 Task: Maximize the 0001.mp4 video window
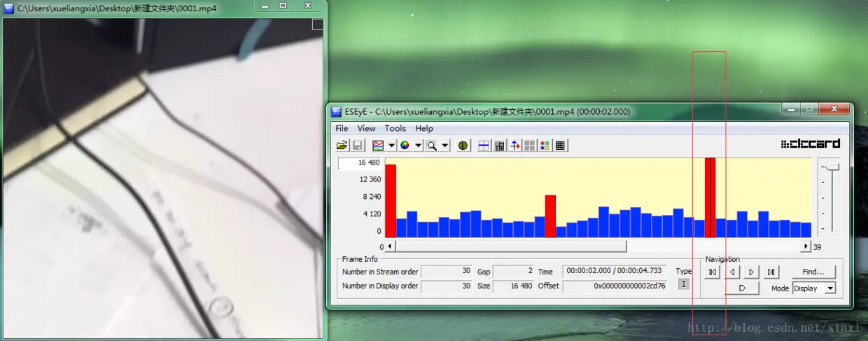point(283,6)
